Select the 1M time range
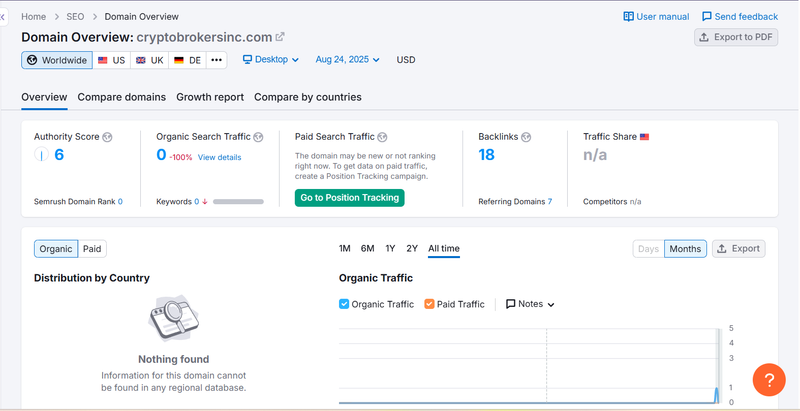800x411 pixels. coord(344,248)
